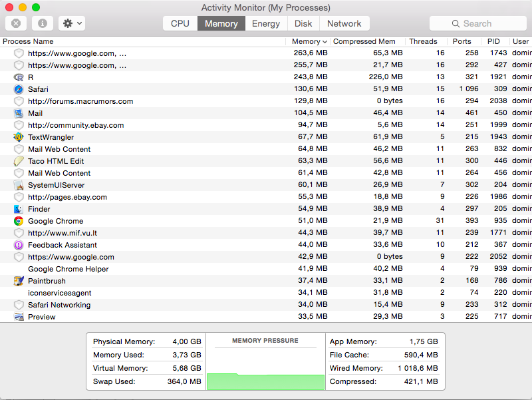The height and width of the screenshot is (400, 532).
Task: Click the Taco HTML Edit icon
Action: pos(19,161)
